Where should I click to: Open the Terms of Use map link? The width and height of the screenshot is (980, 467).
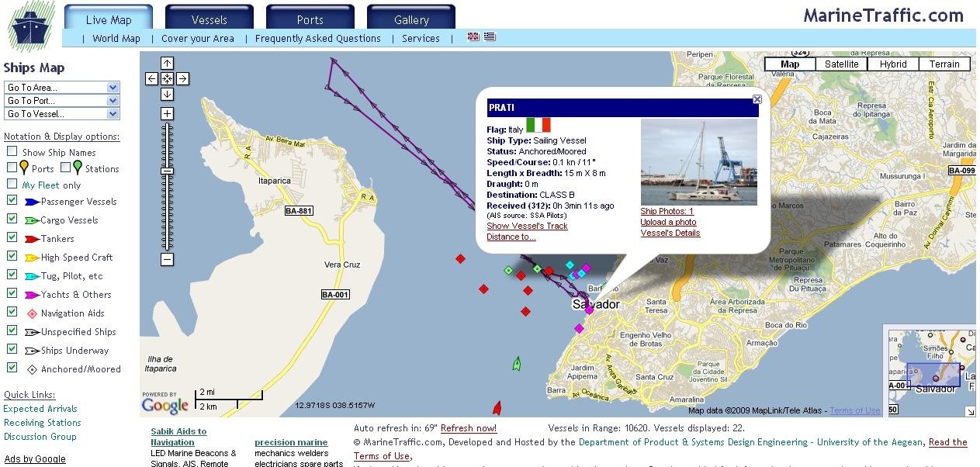tap(855, 410)
